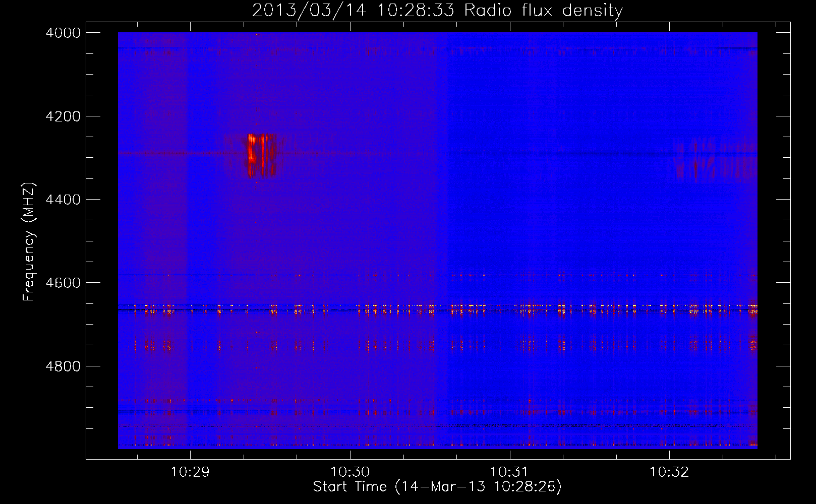Click the 10:30 time tick label
The image size is (816, 504).
(x=350, y=472)
